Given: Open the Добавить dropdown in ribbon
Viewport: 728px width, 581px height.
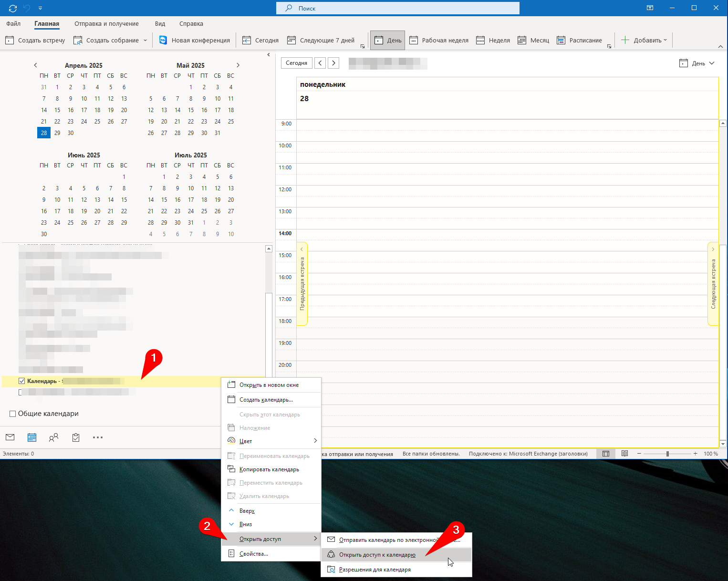Looking at the screenshot, I should click(x=644, y=40).
